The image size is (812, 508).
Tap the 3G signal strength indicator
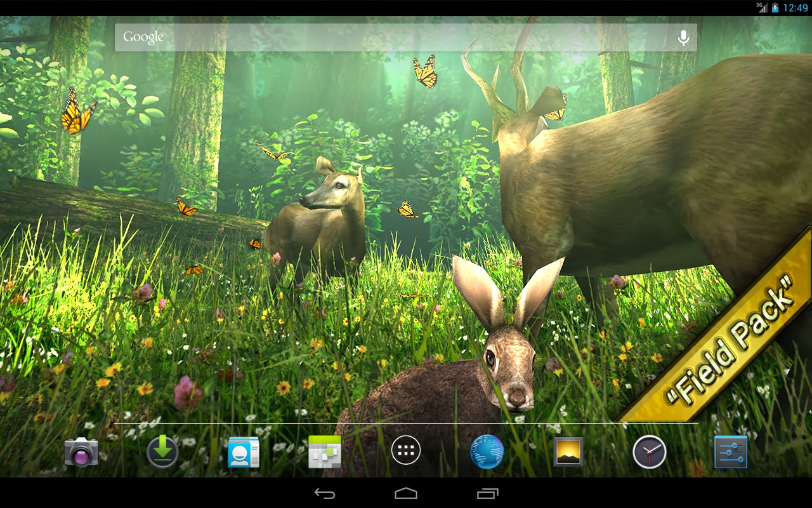pyautogui.click(x=761, y=8)
